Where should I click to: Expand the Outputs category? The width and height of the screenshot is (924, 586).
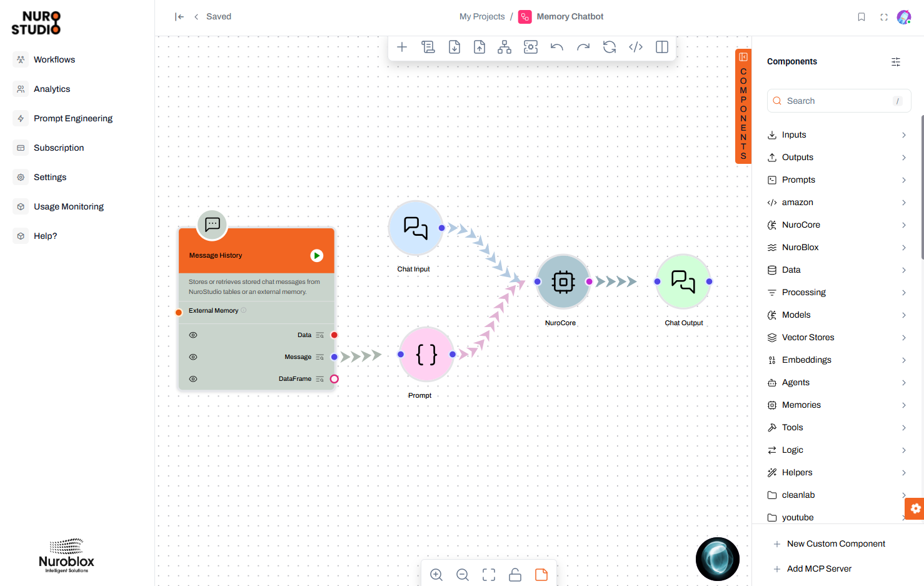pos(836,158)
